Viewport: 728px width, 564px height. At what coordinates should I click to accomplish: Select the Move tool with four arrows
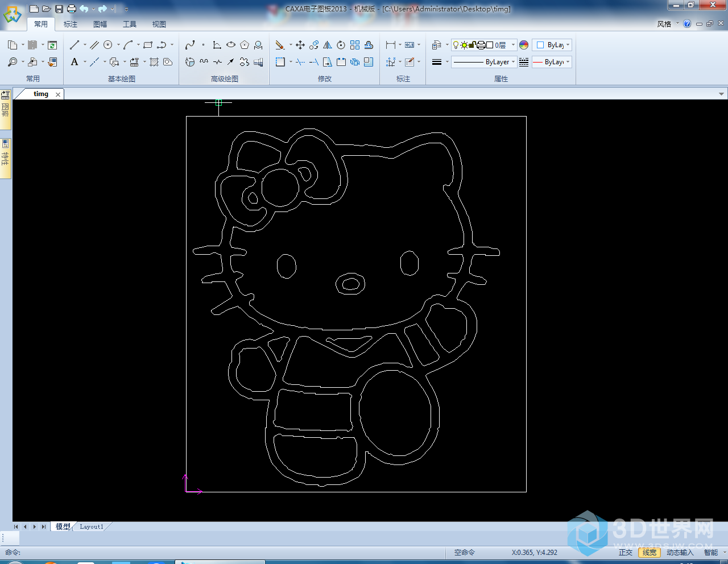[x=300, y=45]
